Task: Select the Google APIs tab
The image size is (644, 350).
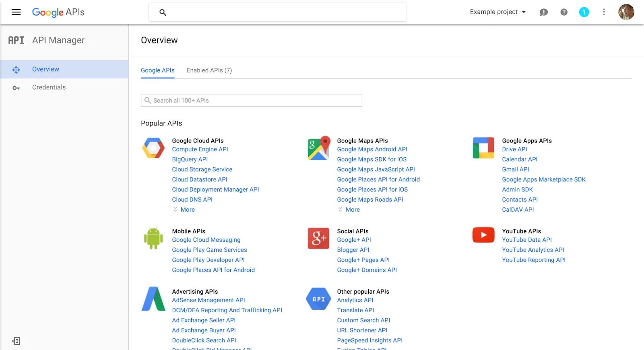Action: [157, 70]
